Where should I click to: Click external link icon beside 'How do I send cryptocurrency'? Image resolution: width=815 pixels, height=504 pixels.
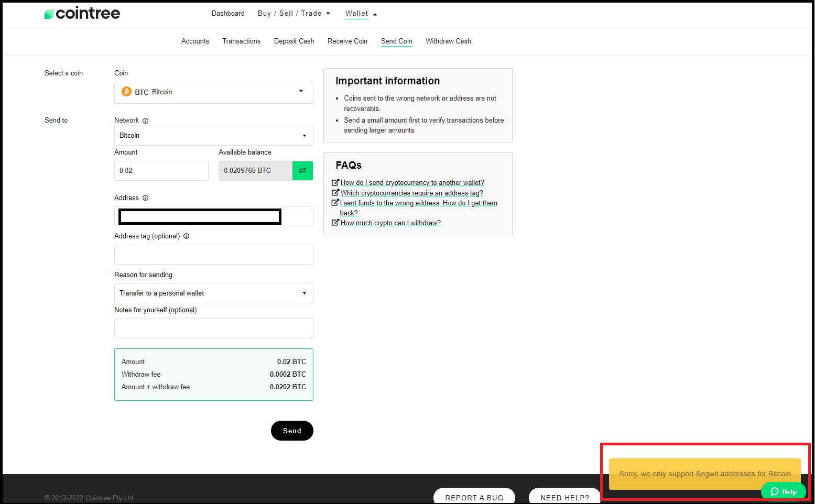[335, 182]
